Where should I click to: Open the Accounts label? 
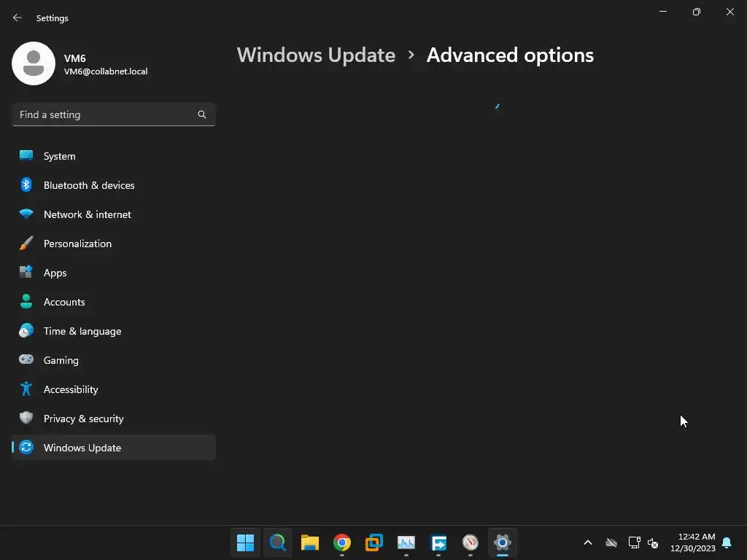pyautogui.click(x=64, y=302)
